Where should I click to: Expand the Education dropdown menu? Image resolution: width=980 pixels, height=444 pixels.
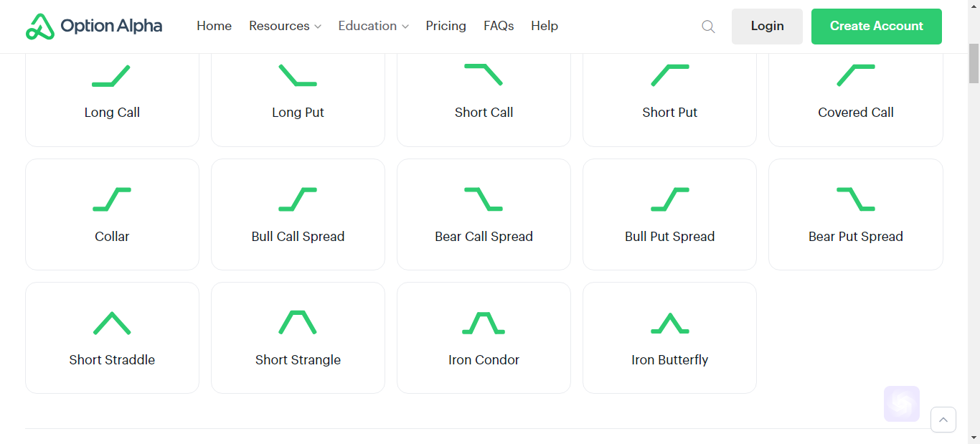(x=373, y=26)
